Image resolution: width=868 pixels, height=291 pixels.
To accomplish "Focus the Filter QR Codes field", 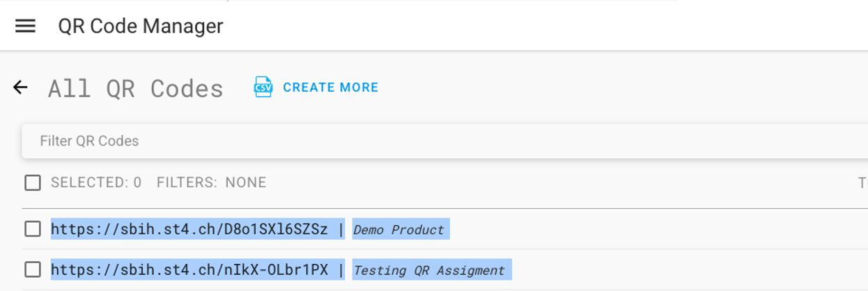I will 418,141.
